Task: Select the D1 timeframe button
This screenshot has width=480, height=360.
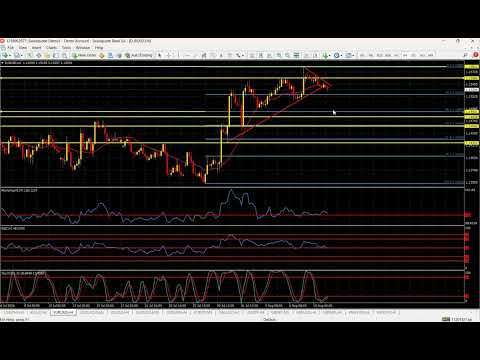Action: [x=413, y=55]
